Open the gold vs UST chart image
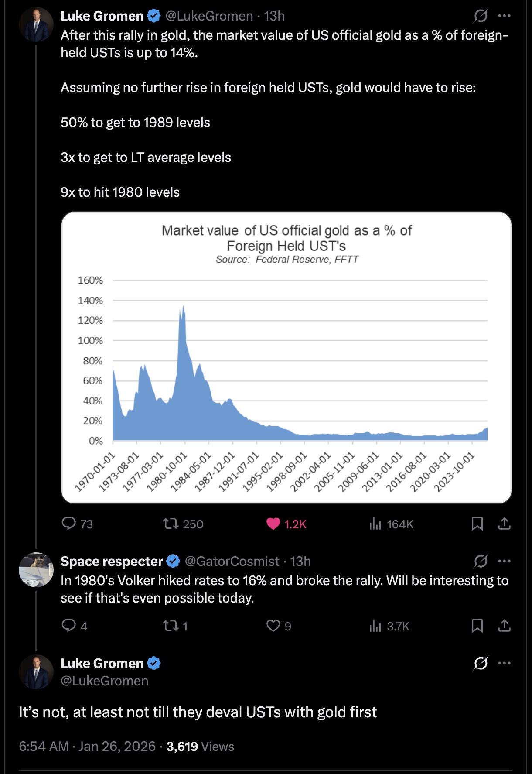The width and height of the screenshot is (532, 774). coord(286,358)
